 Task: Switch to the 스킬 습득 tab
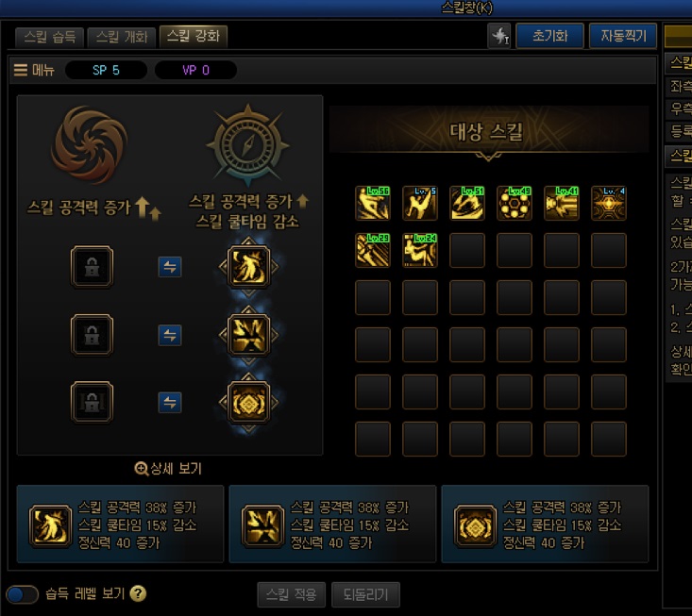[x=49, y=37]
